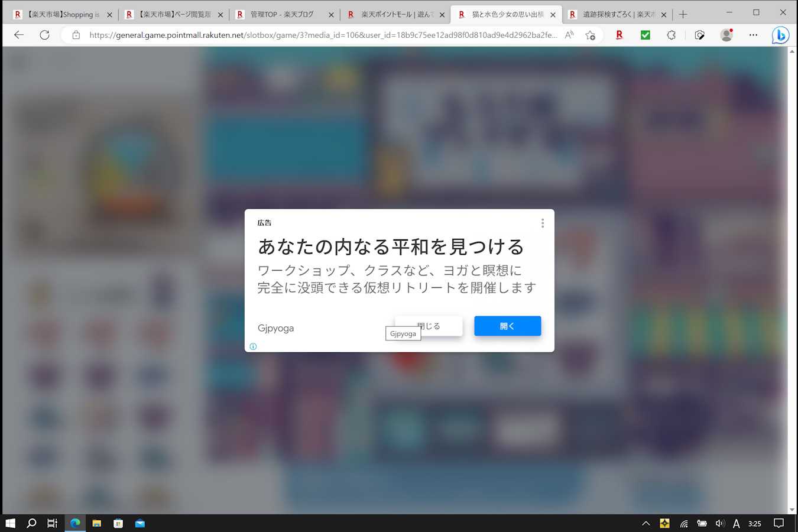Open the Bing chat sidebar button
Image resolution: width=798 pixels, height=532 pixels.
[x=780, y=35]
